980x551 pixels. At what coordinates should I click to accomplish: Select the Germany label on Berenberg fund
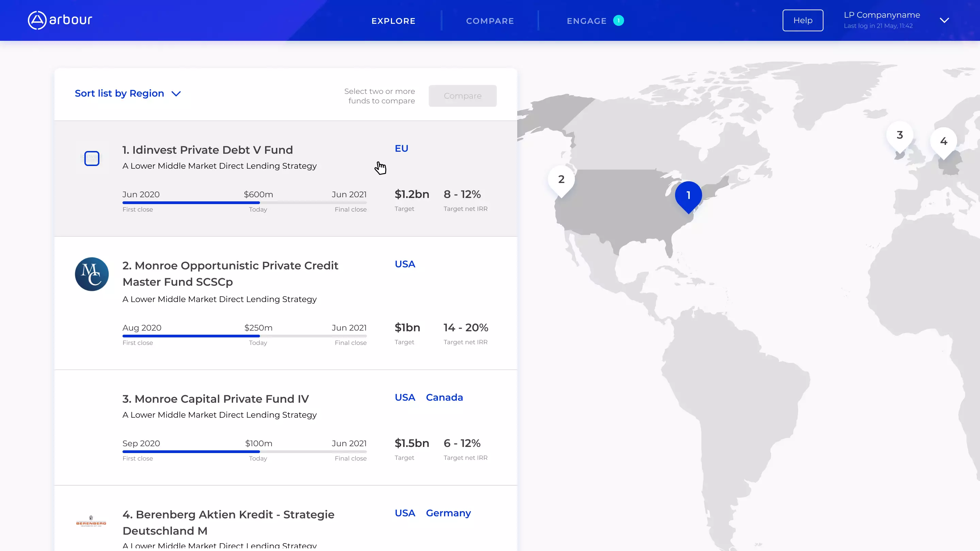click(448, 513)
